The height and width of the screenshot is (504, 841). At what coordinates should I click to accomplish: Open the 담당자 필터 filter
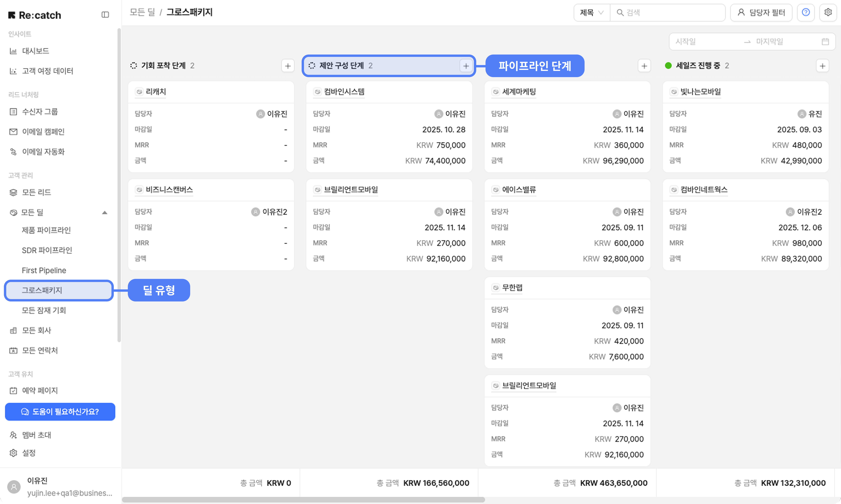(x=761, y=13)
